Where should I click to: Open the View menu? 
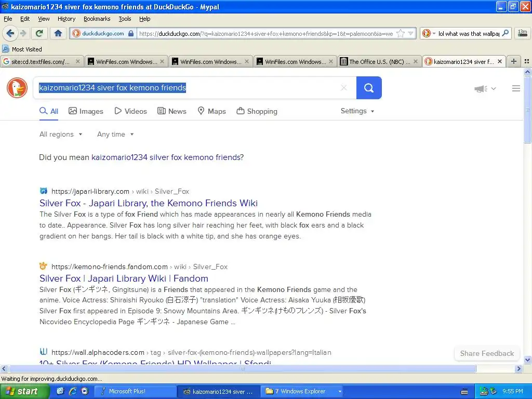(x=44, y=19)
